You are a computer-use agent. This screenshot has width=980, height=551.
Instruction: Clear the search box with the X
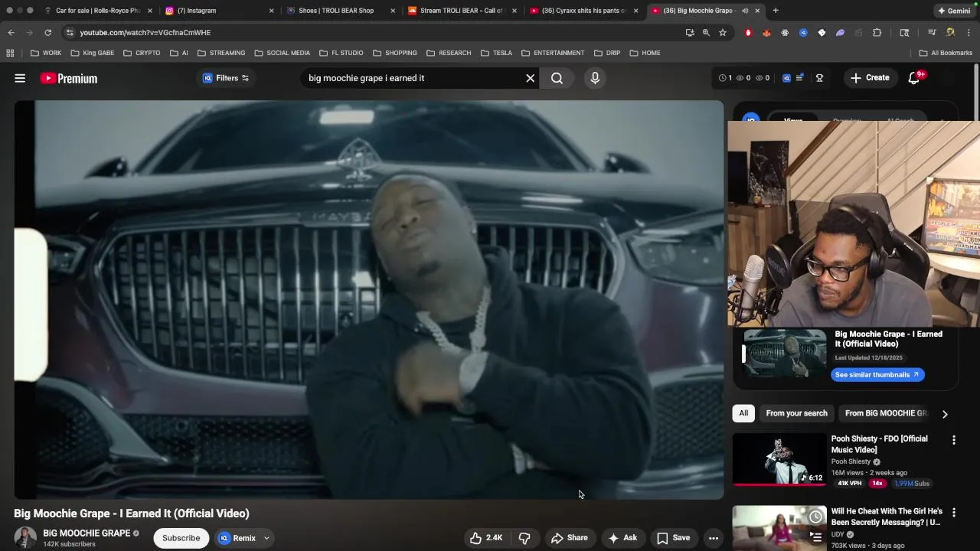coord(530,78)
